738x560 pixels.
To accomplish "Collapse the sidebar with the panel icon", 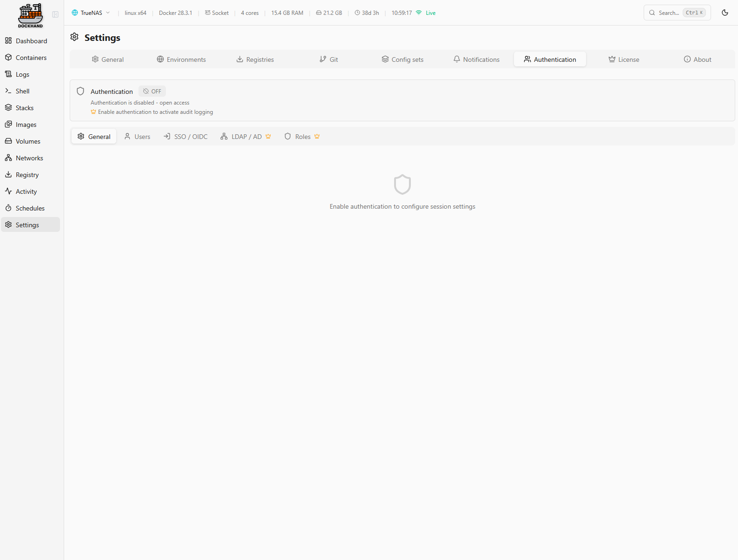I will click(55, 14).
